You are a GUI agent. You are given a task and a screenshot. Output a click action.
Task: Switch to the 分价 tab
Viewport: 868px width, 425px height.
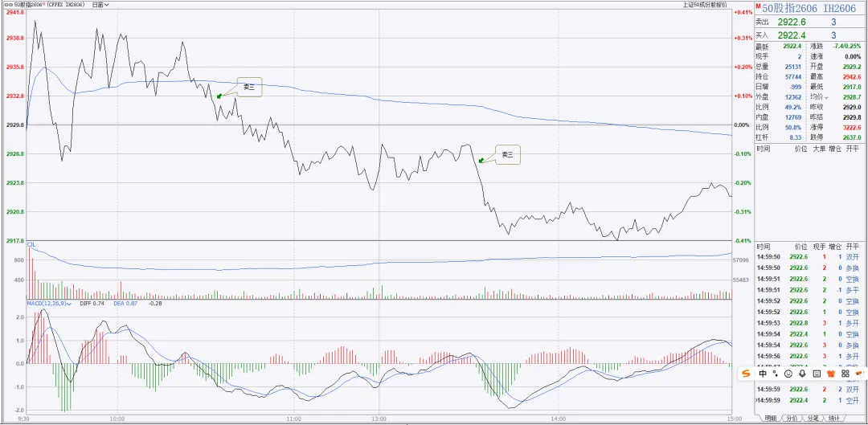(x=792, y=419)
